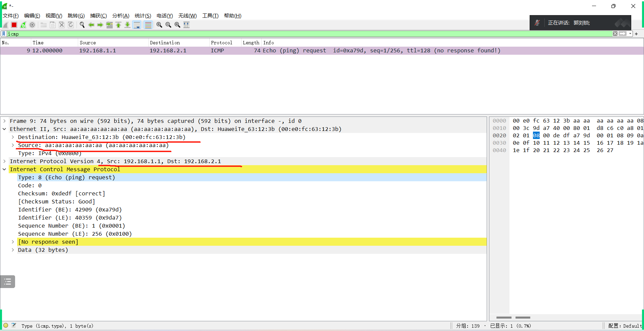Open the 工具(T) menu
Screen dimensions: 644x331
pos(210,16)
